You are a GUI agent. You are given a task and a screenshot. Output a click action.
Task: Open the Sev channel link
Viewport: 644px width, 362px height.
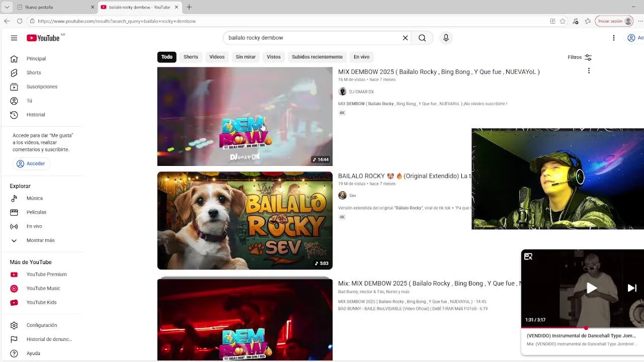(353, 196)
